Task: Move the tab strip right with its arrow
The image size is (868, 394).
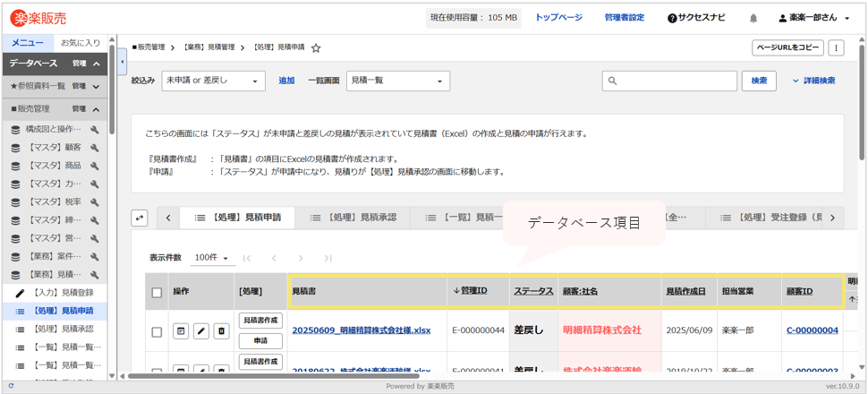Action: point(832,218)
